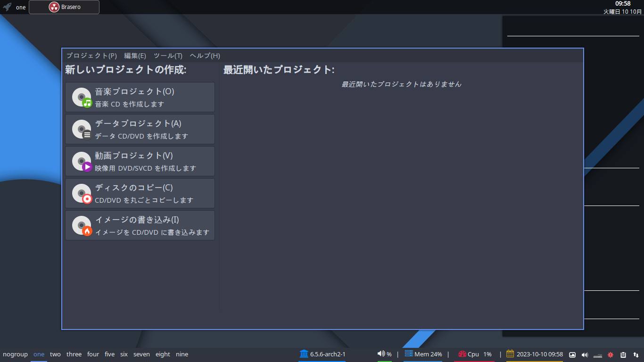Viewport: 644px width, 362px height.
Task: Select イメージの書き込み(I) burn image
Action: tap(140, 225)
